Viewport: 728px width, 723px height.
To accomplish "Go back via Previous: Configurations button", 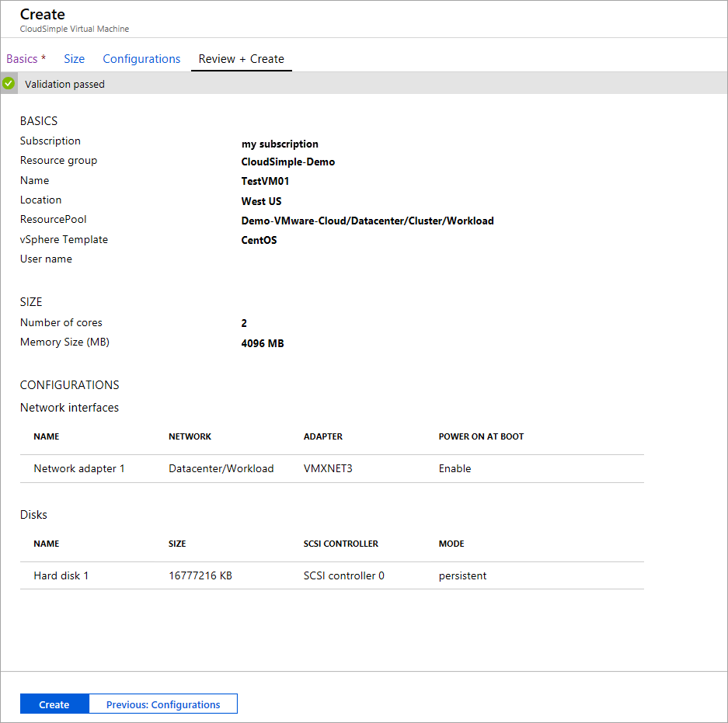I will click(x=162, y=704).
